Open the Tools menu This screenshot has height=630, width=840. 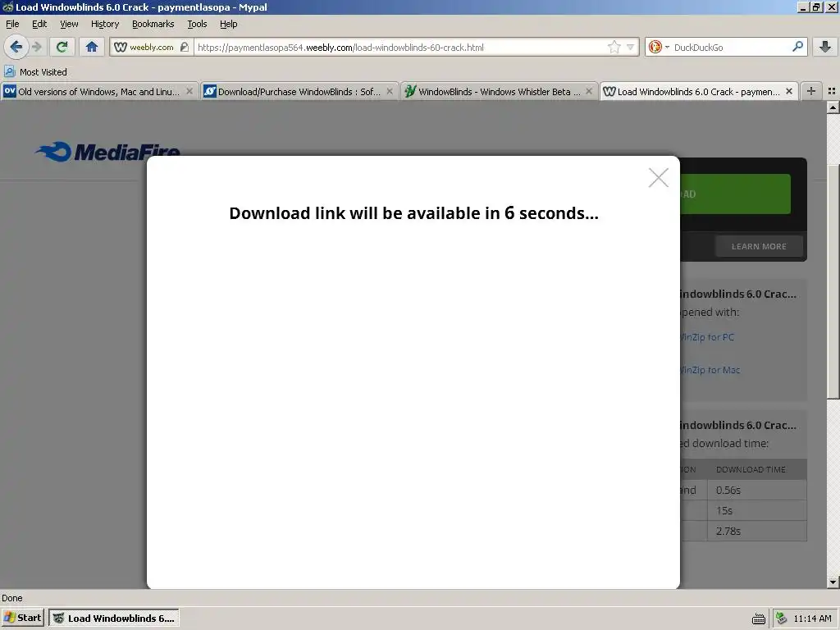click(x=197, y=24)
